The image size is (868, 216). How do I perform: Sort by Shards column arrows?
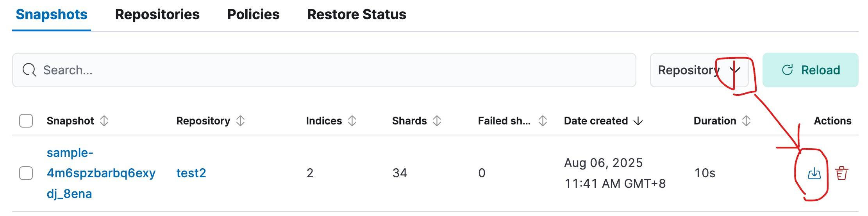click(437, 121)
